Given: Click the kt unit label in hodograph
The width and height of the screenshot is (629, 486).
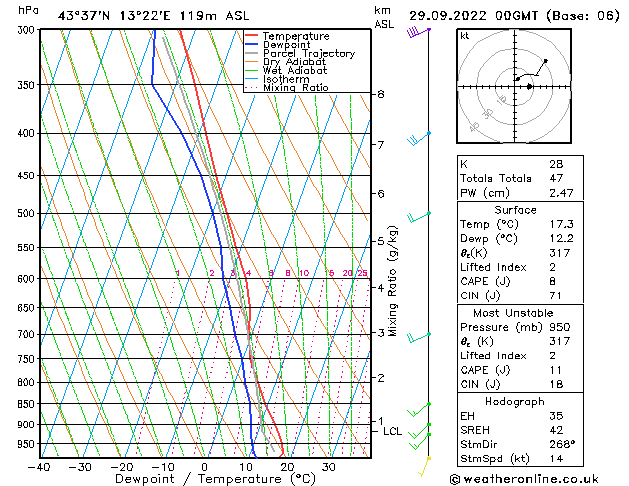Looking at the screenshot, I should point(465,36).
